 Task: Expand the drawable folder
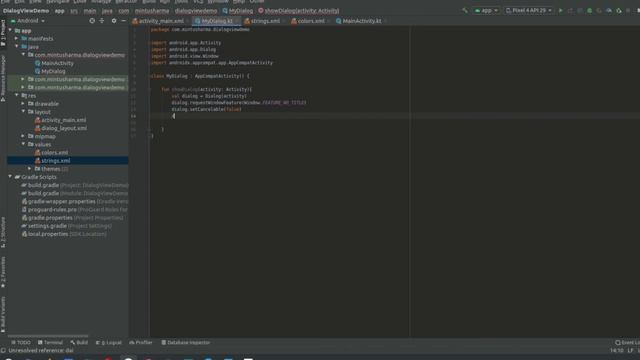pos(23,104)
